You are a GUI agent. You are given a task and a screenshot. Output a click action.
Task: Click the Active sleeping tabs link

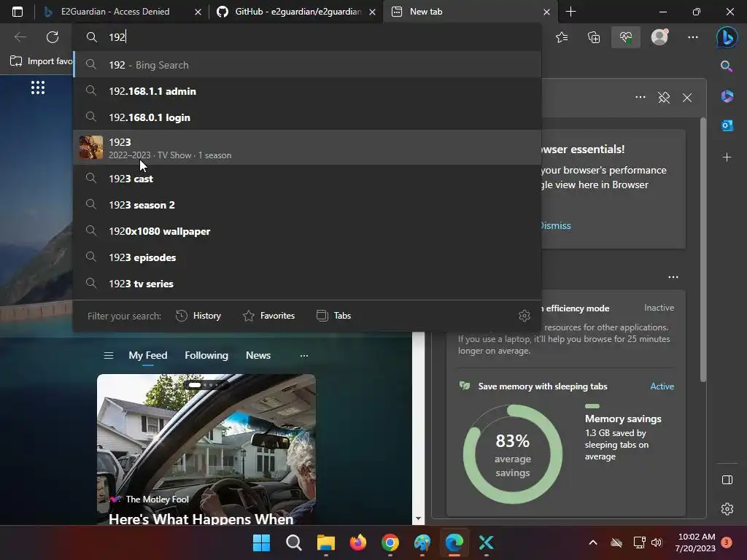[662, 386]
